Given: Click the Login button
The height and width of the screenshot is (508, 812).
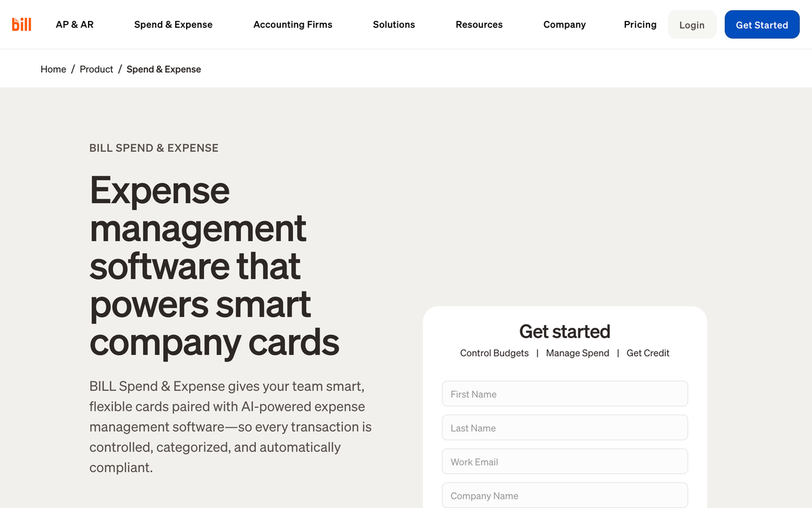Looking at the screenshot, I should [x=692, y=24].
